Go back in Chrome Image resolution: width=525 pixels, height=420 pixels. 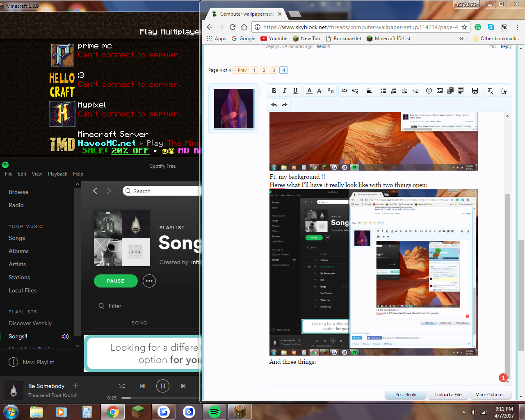coord(210,27)
